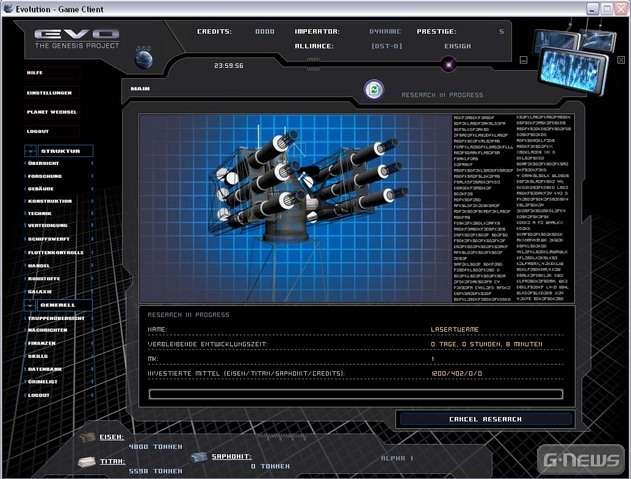Click the invested resources value 1200/402/0/0
The height and width of the screenshot is (479, 631).
point(457,374)
